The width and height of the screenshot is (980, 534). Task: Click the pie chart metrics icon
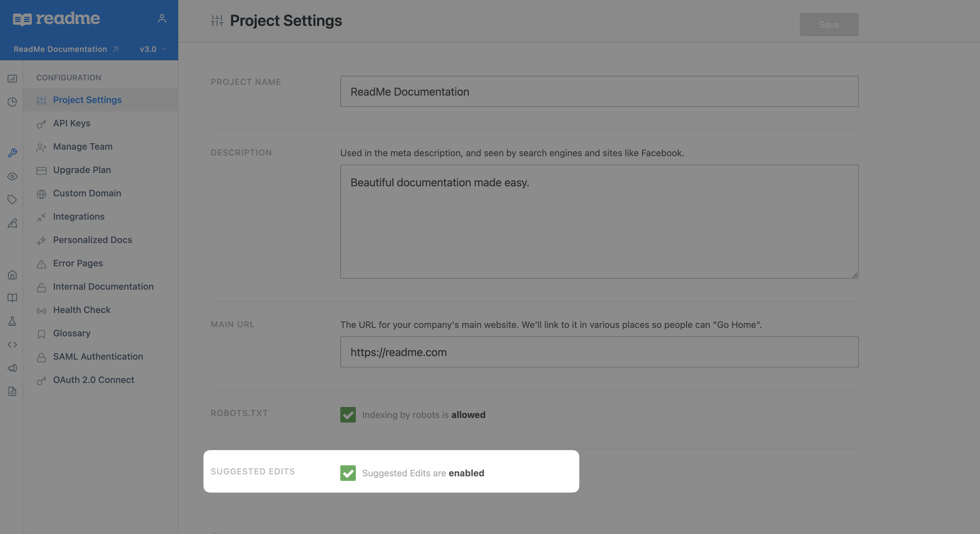click(x=12, y=102)
